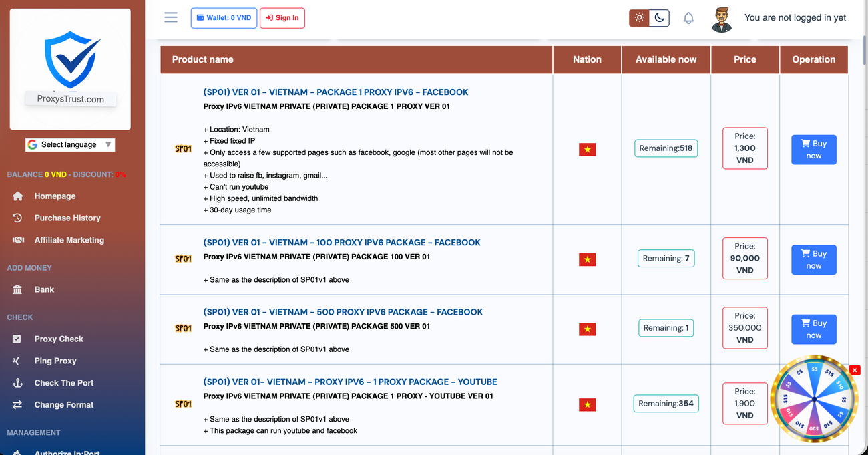Open Purchase History in the sidebar

tap(67, 218)
